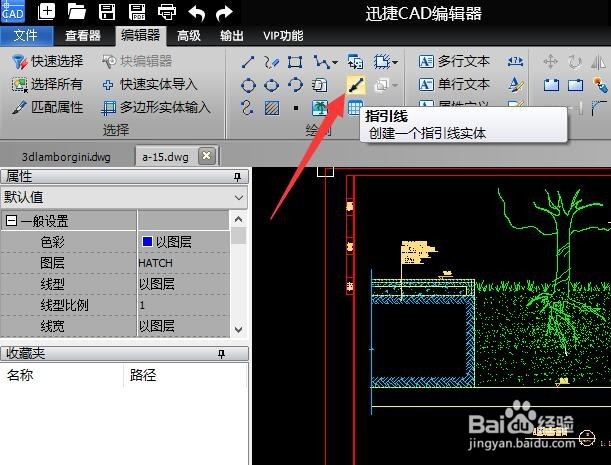611x465 pixels.
Task: Click the properties scrollbar up arrow
Action: (239, 219)
